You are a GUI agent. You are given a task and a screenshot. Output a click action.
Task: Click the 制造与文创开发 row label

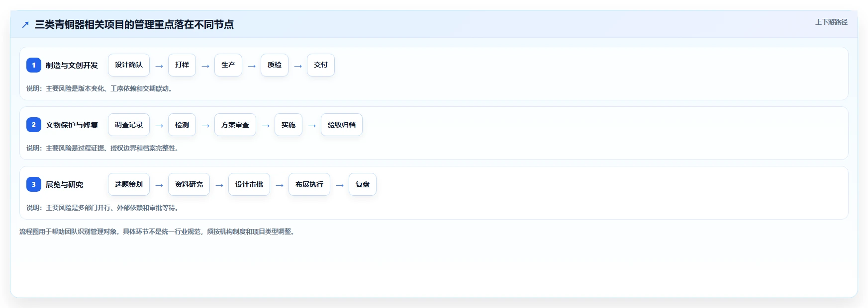pyautogui.click(x=72, y=65)
